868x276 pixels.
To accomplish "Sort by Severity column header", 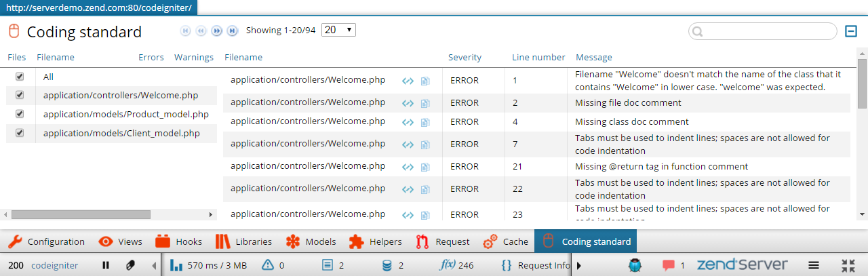I will 465,58.
